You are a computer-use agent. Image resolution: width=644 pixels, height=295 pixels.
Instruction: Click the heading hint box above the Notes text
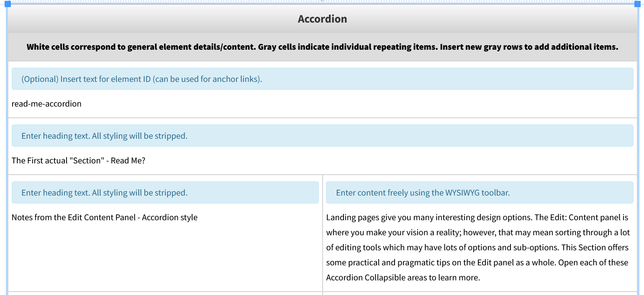(165, 193)
